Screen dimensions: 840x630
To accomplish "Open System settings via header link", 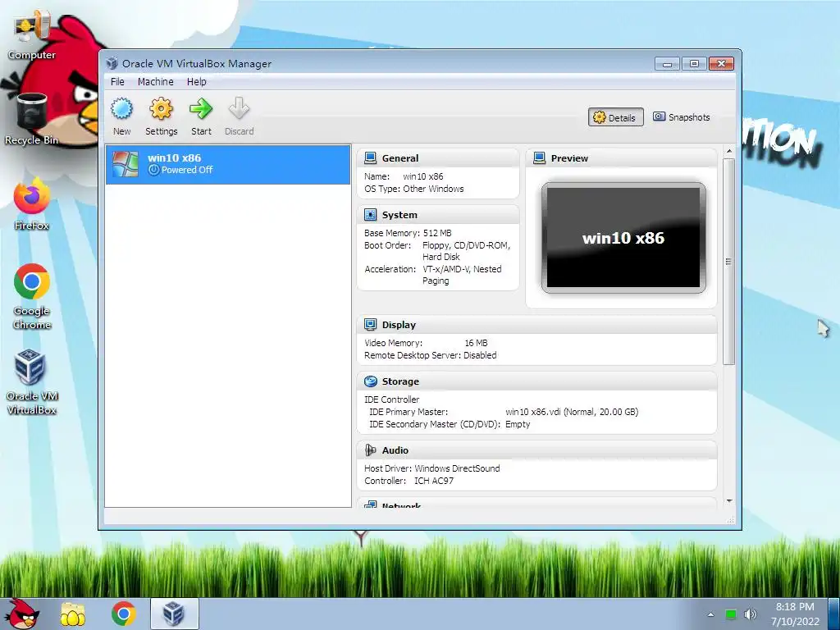I will click(399, 215).
